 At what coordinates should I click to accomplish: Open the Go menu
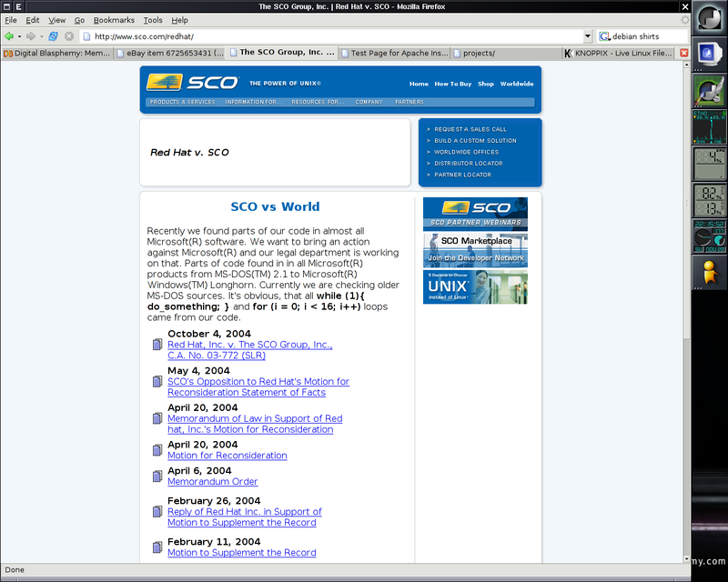pos(79,20)
